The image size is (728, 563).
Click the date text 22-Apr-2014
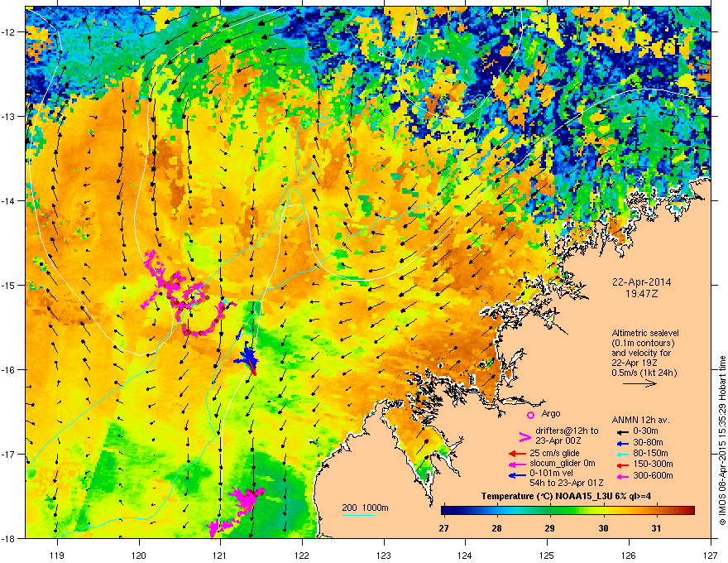(642, 282)
